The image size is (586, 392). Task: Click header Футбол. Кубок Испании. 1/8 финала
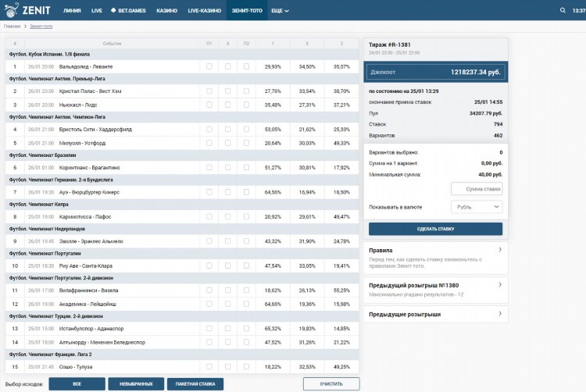pos(49,54)
